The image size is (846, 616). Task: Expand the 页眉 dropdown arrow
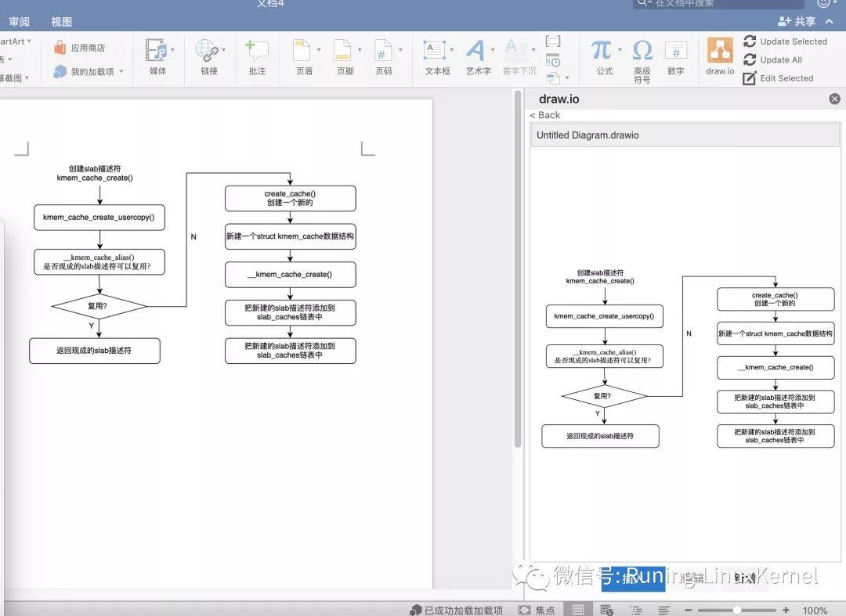point(319,49)
